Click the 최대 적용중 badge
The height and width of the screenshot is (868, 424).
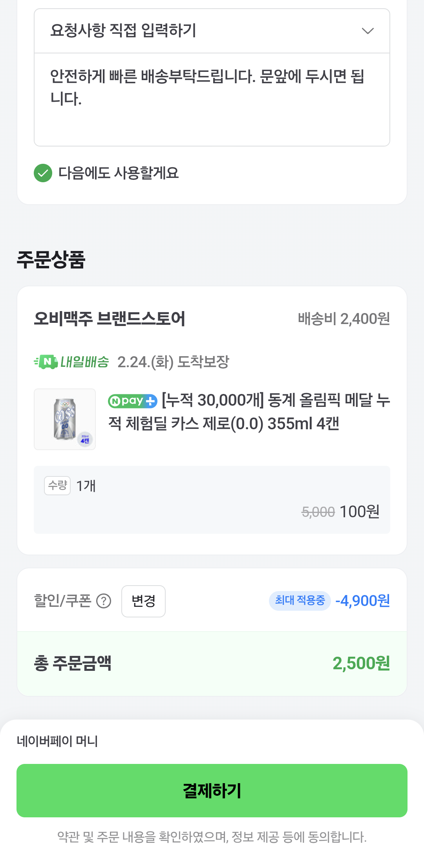coord(300,601)
